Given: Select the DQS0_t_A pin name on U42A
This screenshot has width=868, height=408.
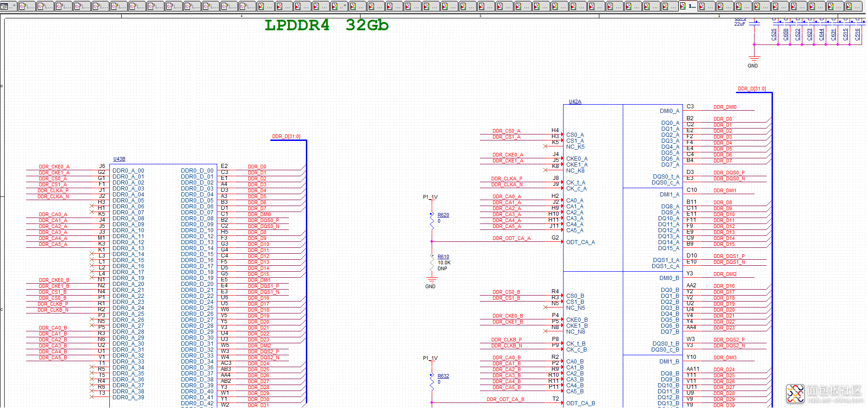Looking at the screenshot, I should pyautogui.click(x=666, y=177).
